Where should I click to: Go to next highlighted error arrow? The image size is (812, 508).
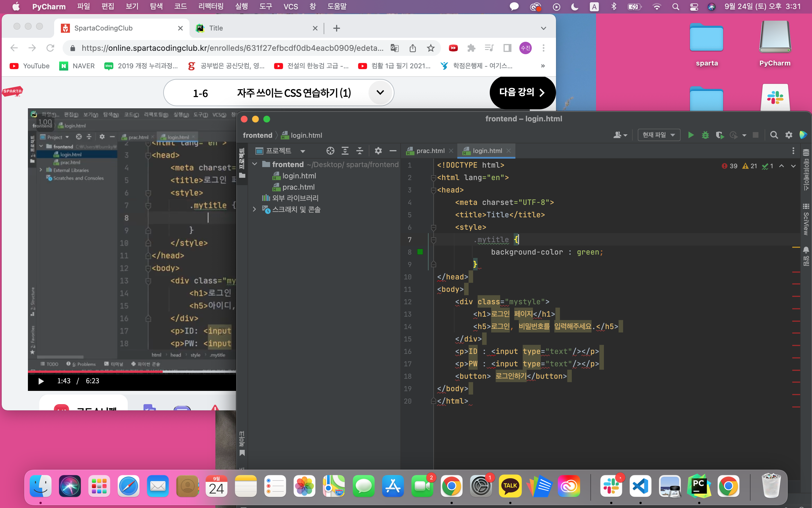pos(793,166)
